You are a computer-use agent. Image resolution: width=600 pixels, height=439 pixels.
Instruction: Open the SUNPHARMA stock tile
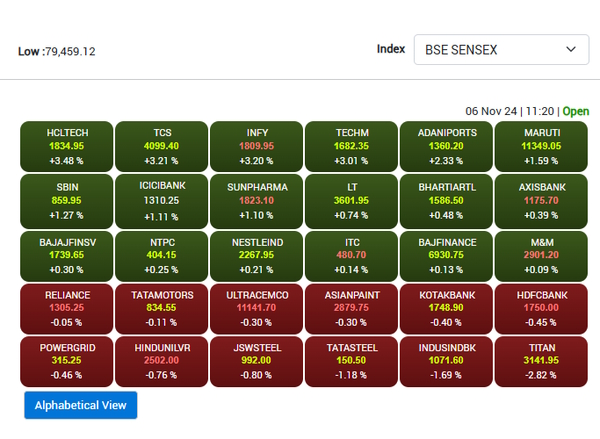256,201
